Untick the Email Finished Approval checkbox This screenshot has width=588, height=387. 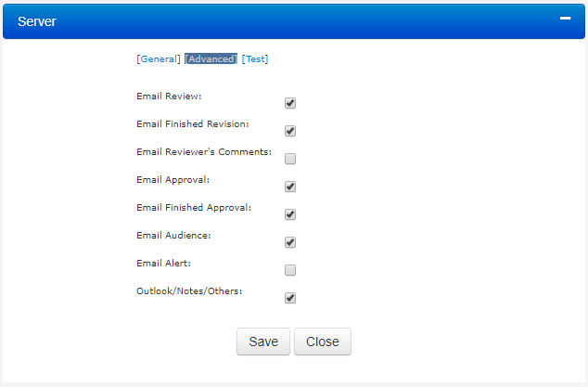290,214
